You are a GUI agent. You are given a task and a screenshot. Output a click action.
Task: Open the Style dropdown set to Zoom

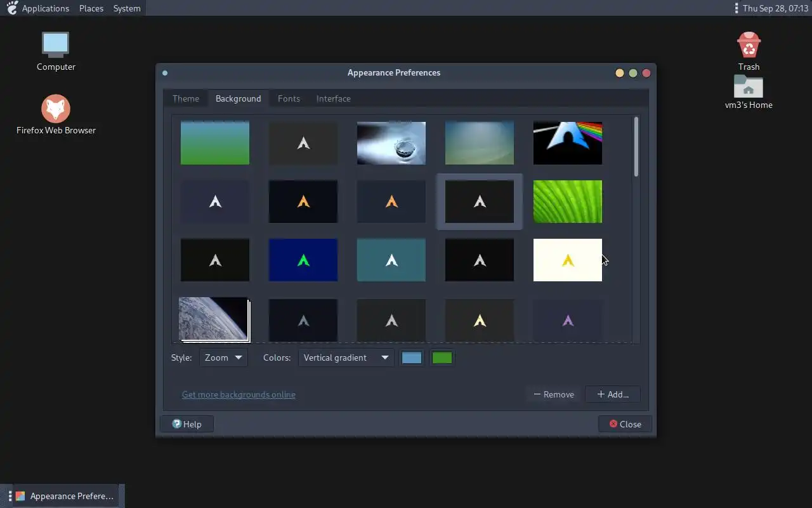223,358
